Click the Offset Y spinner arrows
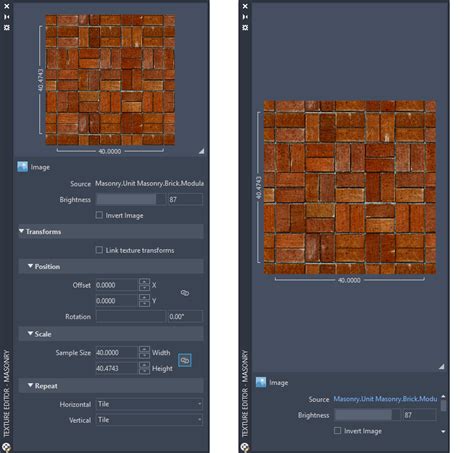Screen dimensions: 474x453 [144, 301]
